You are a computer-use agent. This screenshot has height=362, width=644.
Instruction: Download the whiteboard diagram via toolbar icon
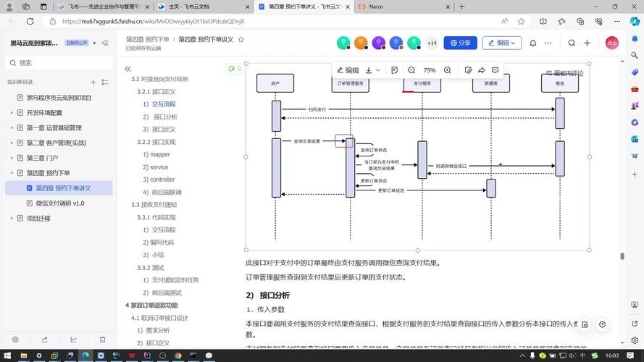(369, 70)
